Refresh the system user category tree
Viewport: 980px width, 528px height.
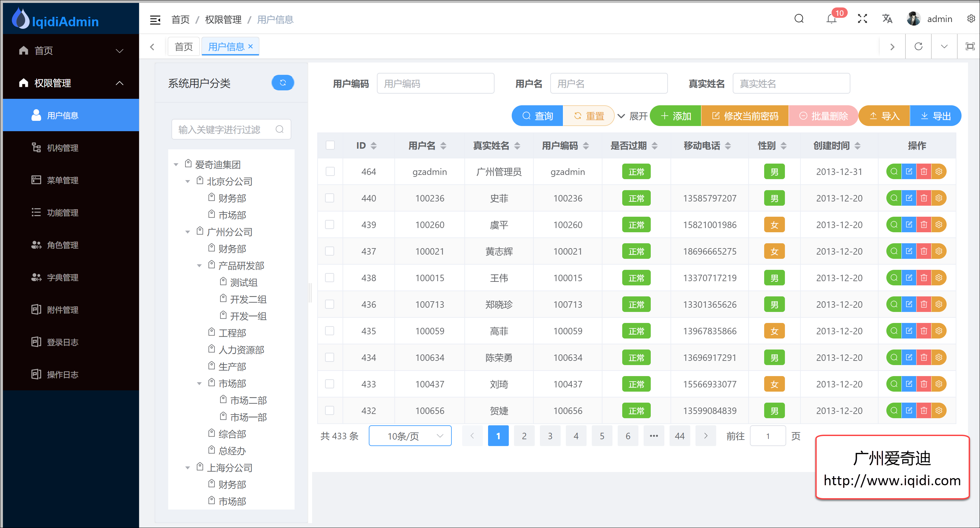(x=283, y=83)
